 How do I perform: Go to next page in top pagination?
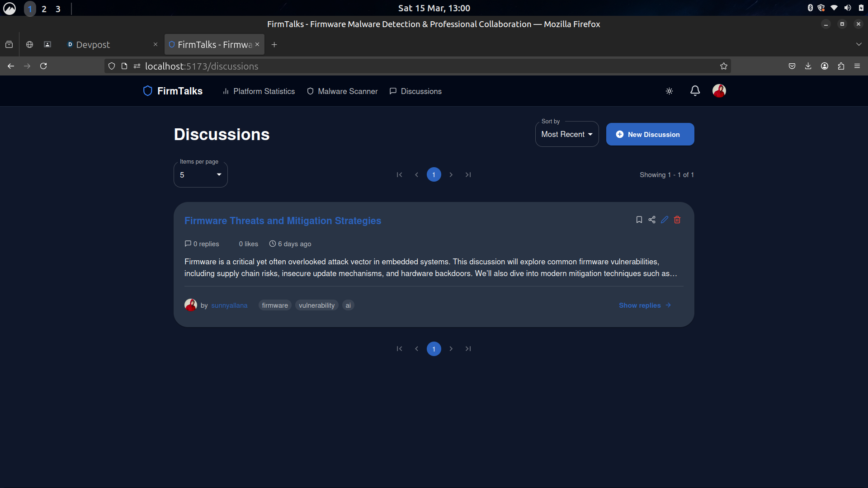pos(451,175)
